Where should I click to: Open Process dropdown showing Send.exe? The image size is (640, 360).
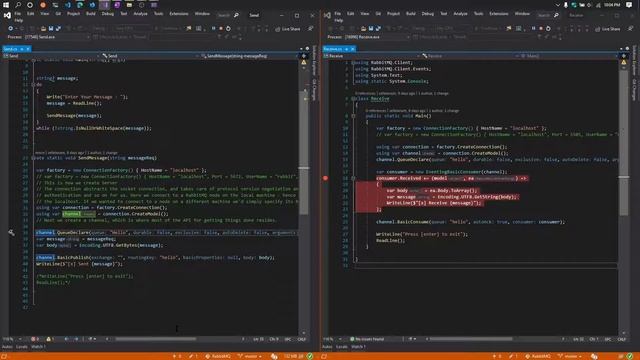coord(57,37)
